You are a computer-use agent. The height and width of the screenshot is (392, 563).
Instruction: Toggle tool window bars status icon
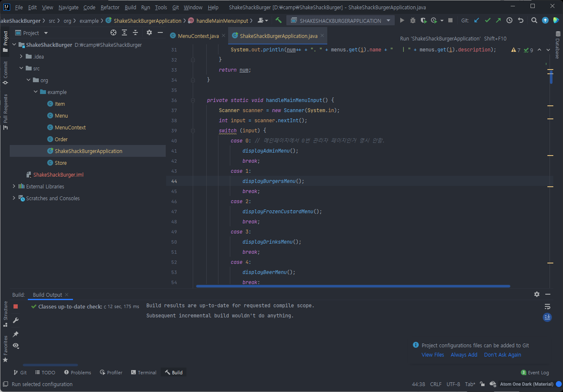click(x=5, y=384)
